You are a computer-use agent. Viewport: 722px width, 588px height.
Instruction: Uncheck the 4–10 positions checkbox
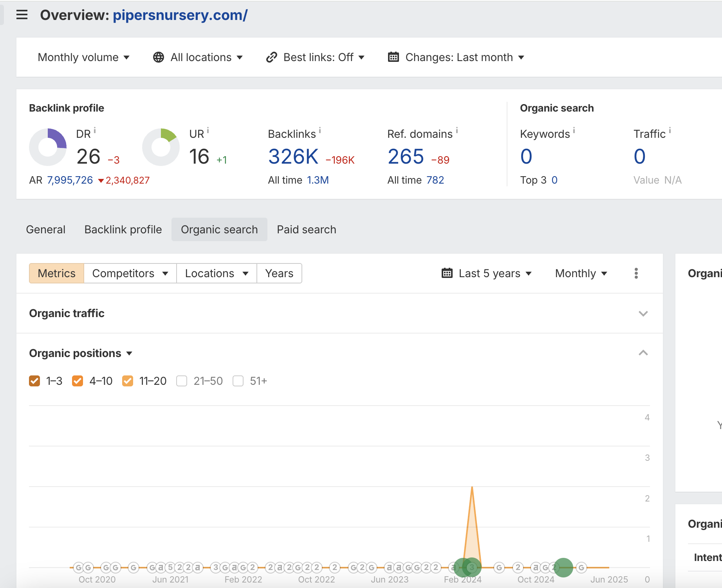coord(78,381)
